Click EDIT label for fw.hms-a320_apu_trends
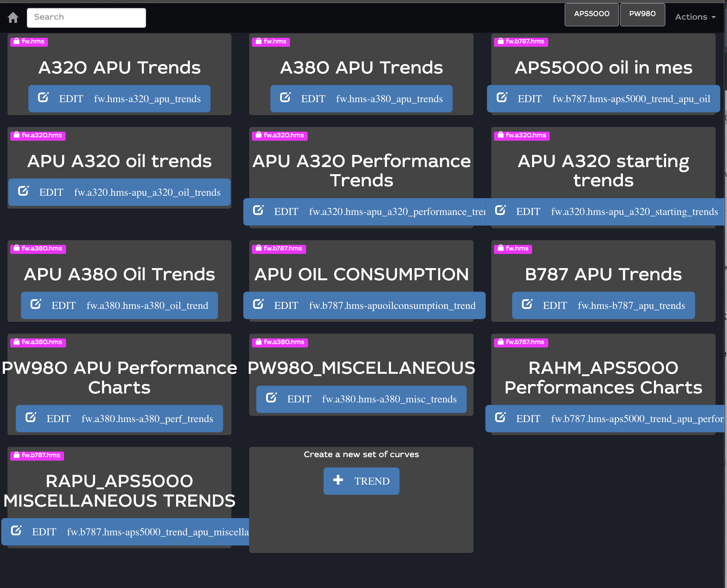The width and height of the screenshot is (727, 588). pyautogui.click(x=71, y=99)
